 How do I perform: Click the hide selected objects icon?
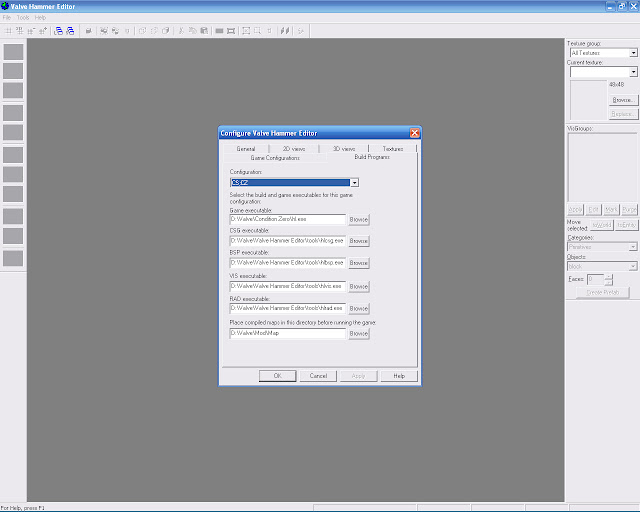coord(142,31)
